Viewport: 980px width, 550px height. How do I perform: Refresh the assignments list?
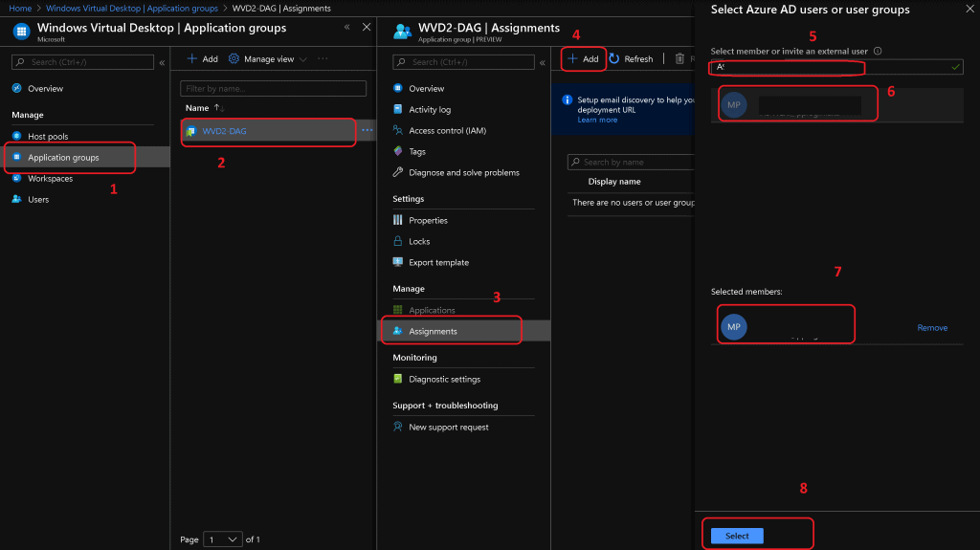click(x=632, y=58)
